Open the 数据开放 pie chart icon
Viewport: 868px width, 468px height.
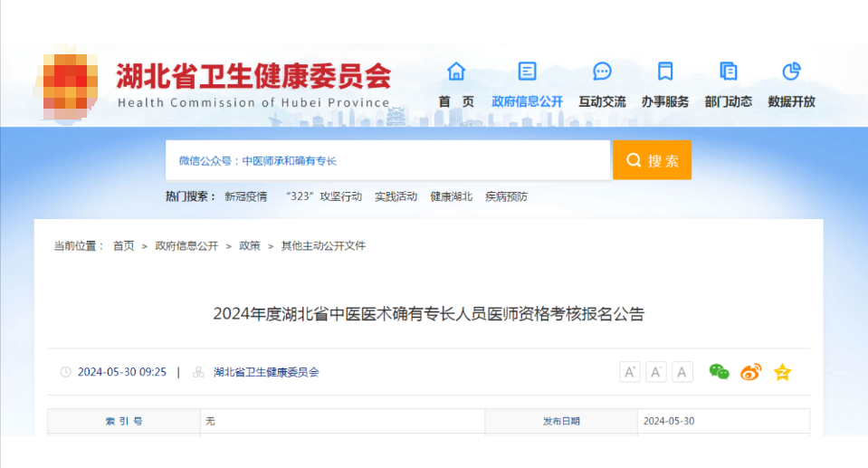coord(791,72)
